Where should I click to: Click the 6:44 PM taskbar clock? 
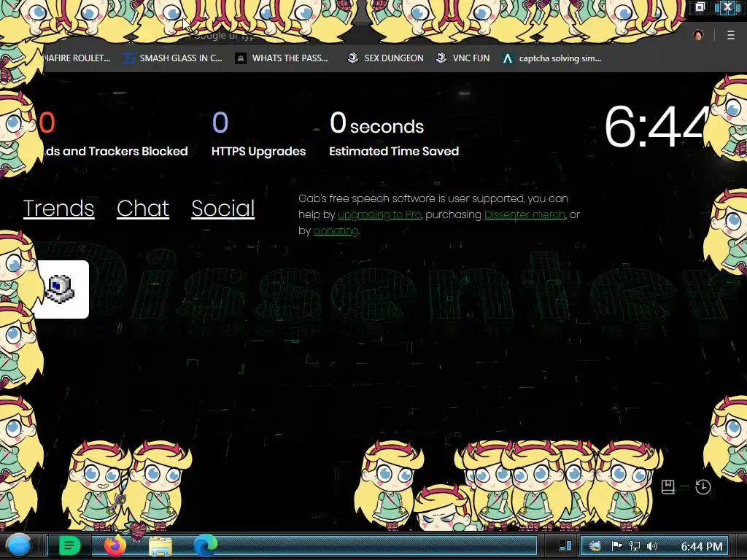tap(701, 547)
